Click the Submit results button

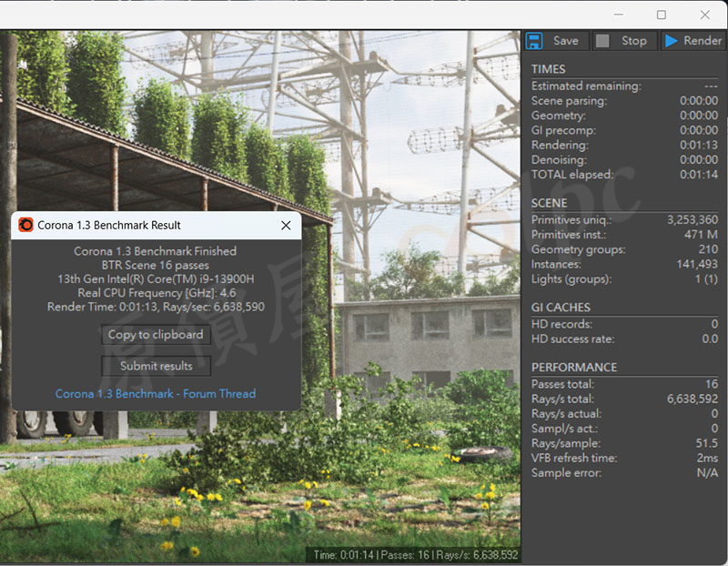(156, 366)
